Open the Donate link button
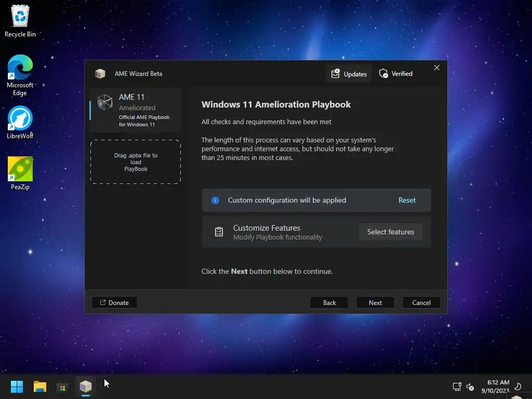 (114, 303)
